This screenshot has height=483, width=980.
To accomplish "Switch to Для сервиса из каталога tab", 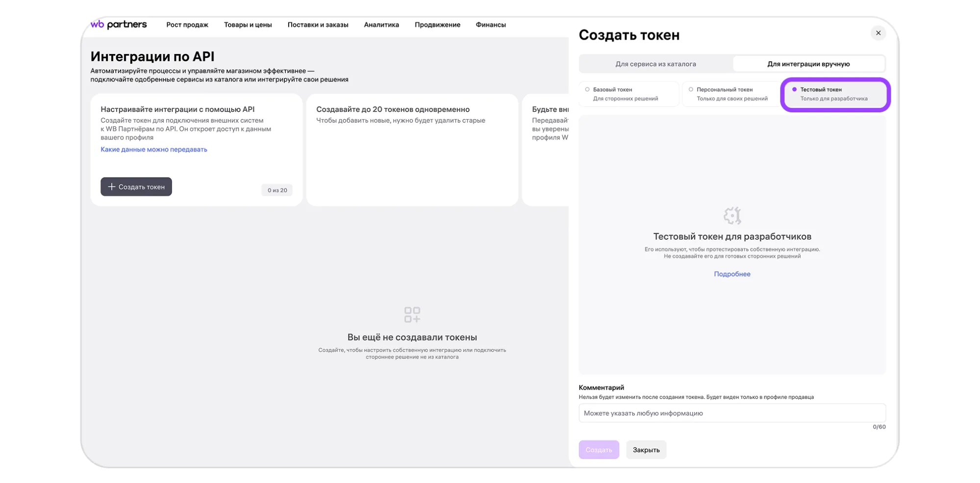I will click(655, 64).
